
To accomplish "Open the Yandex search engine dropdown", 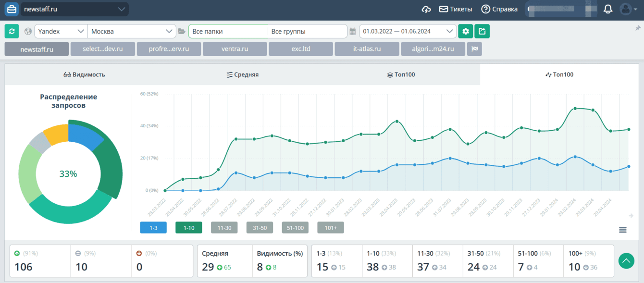I will click(61, 31).
